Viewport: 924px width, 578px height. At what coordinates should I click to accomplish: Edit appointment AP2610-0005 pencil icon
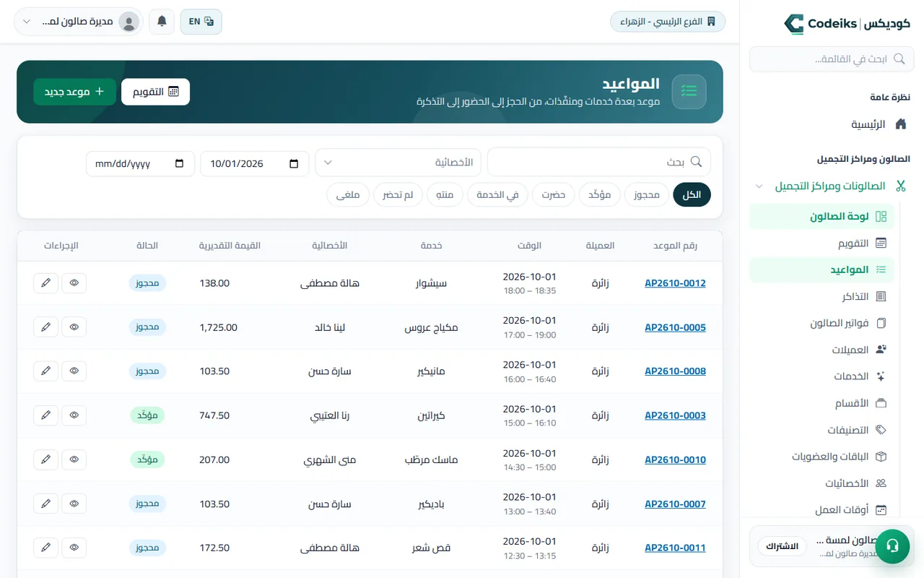46,327
